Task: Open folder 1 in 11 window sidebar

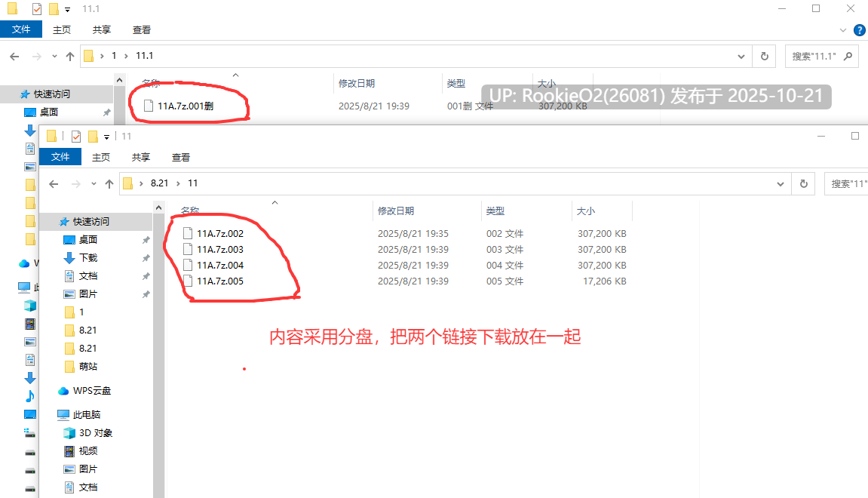Action: (81, 312)
